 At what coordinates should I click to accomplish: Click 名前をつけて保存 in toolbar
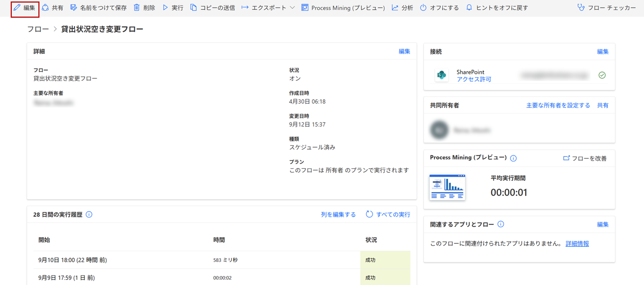pos(99,8)
